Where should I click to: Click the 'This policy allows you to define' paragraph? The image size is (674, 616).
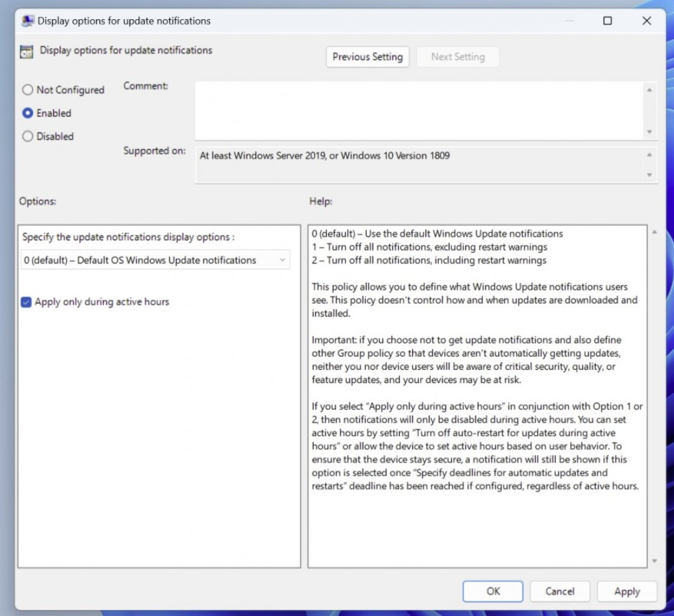475,300
